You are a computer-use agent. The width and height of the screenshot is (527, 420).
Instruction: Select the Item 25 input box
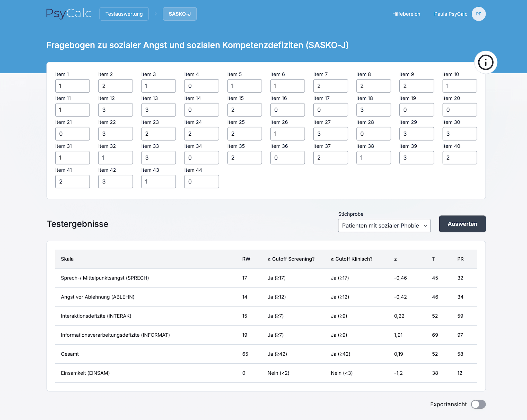(x=244, y=134)
